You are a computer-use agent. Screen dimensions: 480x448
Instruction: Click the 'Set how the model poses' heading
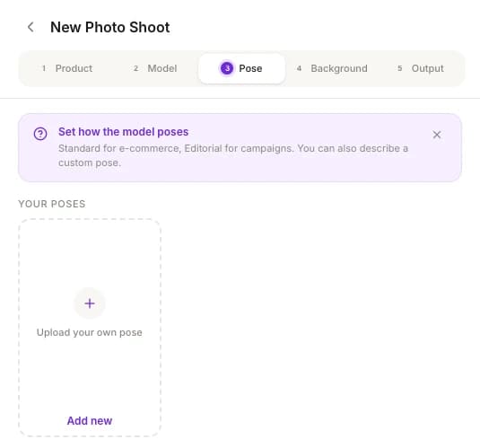[124, 132]
